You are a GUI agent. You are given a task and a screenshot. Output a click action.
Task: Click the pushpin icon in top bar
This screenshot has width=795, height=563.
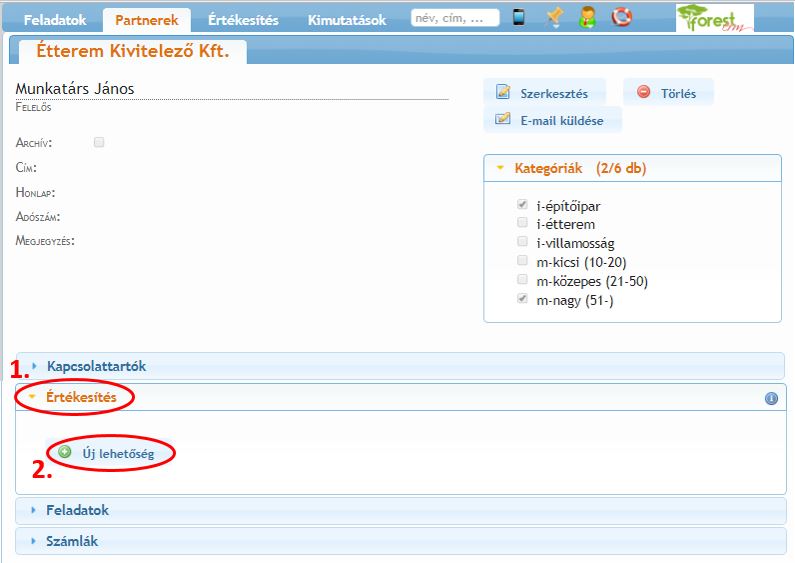[x=554, y=17]
